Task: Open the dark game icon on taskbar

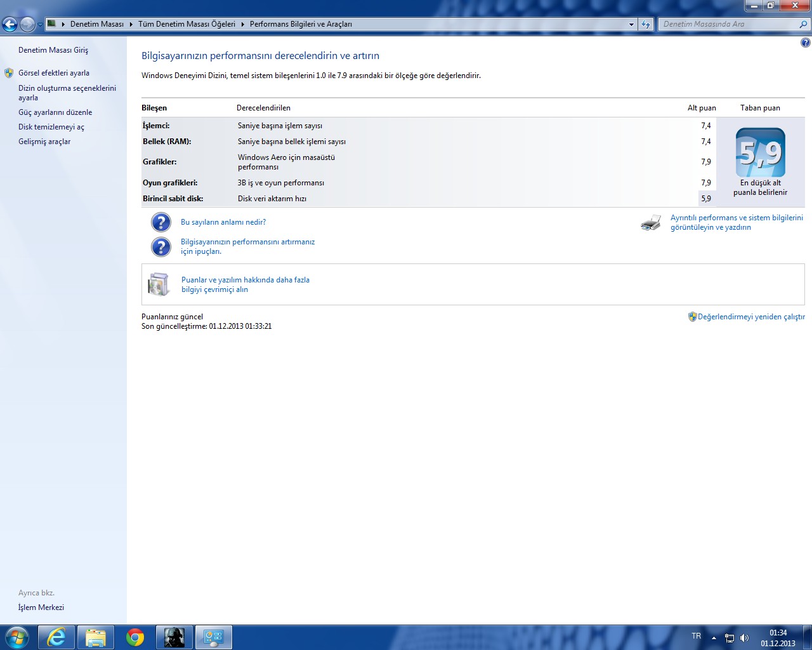Action: point(174,637)
